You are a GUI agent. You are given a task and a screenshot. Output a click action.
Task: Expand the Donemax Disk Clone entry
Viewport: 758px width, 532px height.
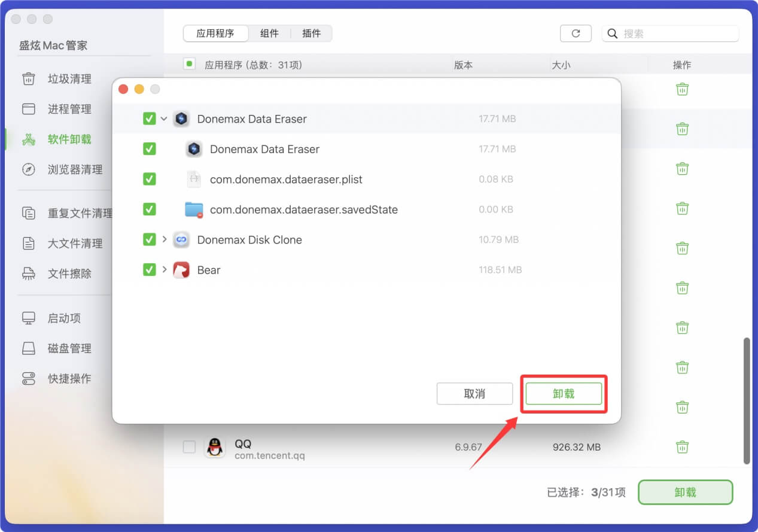[x=164, y=239]
